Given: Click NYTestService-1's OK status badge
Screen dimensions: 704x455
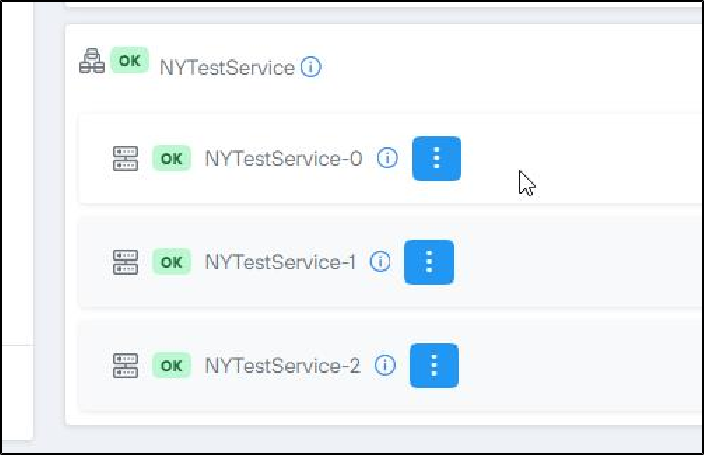Looking at the screenshot, I should (x=171, y=262).
